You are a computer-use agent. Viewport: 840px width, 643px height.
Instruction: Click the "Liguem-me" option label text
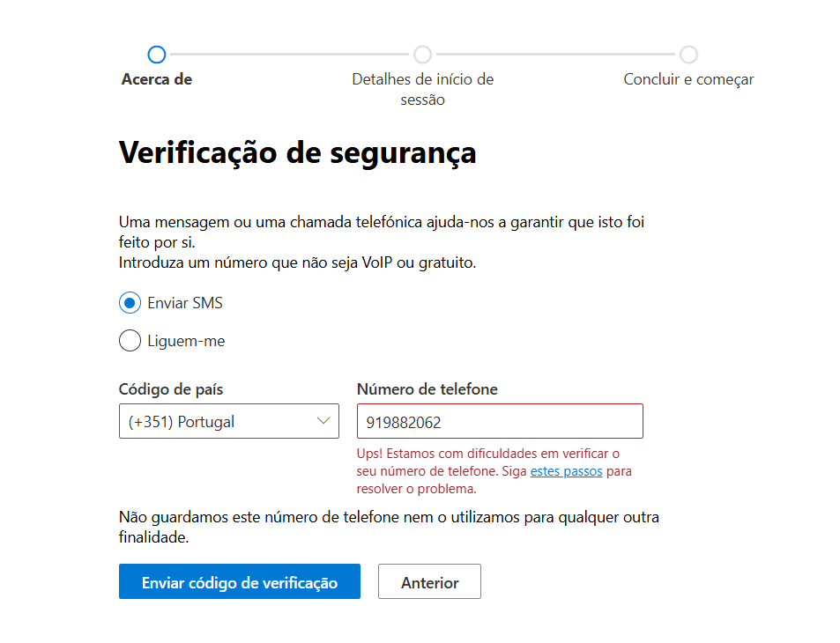186,341
